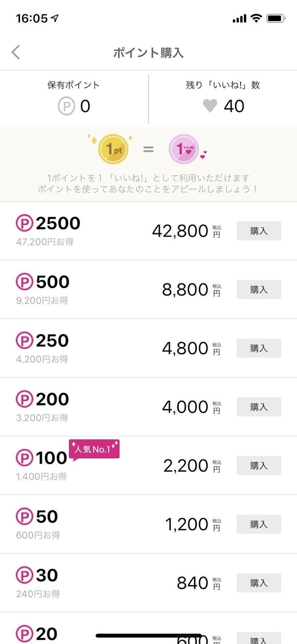Tap the owned points P icon
This screenshot has width=297, height=644.
click(x=66, y=106)
